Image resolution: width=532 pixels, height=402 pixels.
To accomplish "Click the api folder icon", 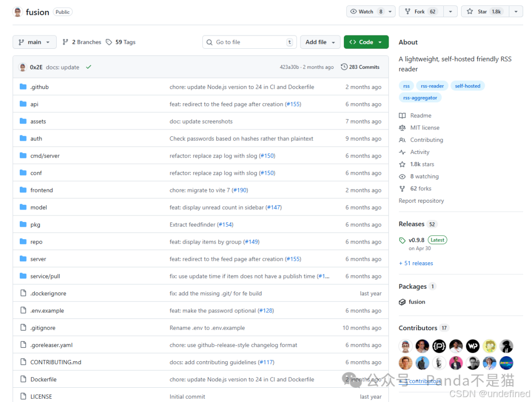I will click(x=23, y=104).
